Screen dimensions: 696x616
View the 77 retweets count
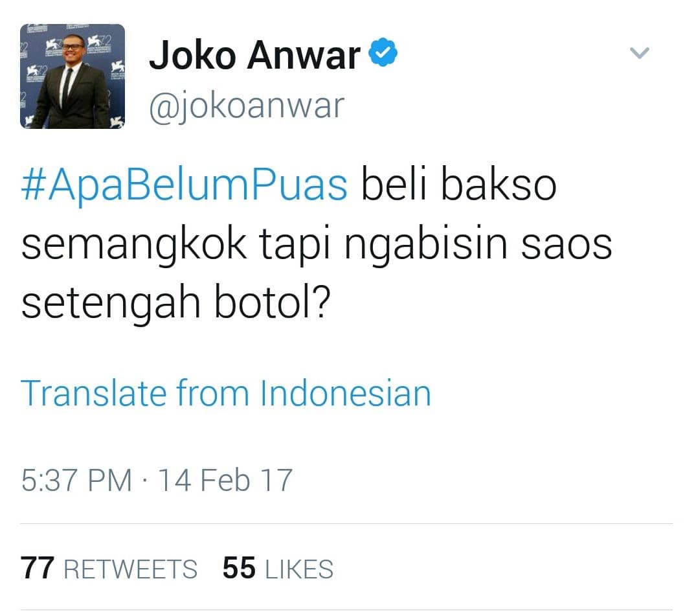point(109,569)
